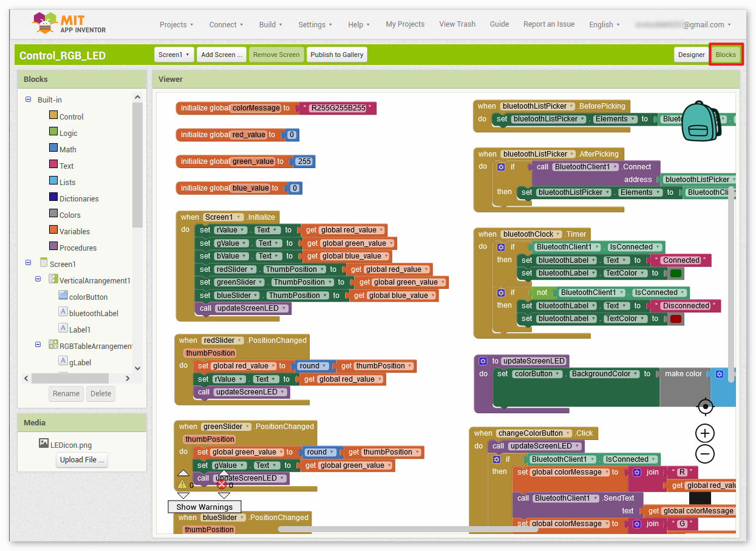Collapse the Screen1 tree node
Screen dimensions: 756x551
point(29,263)
